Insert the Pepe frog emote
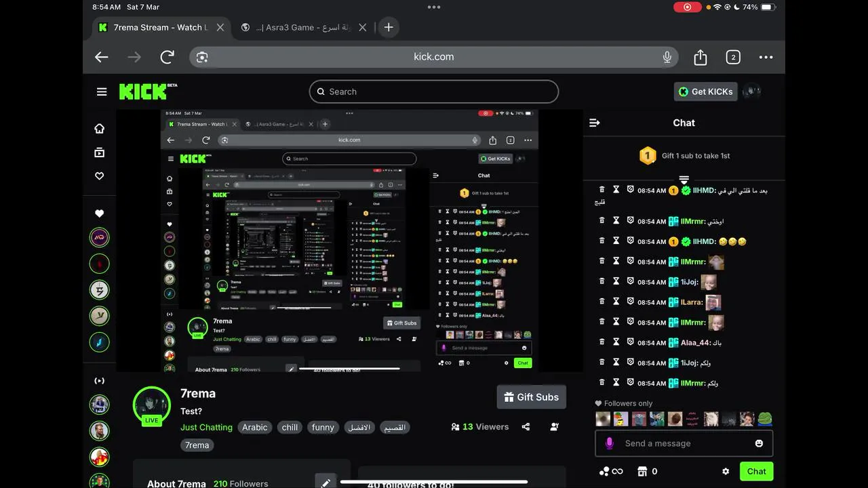The height and width of the screenshot is (488, 868). (765, 419)
